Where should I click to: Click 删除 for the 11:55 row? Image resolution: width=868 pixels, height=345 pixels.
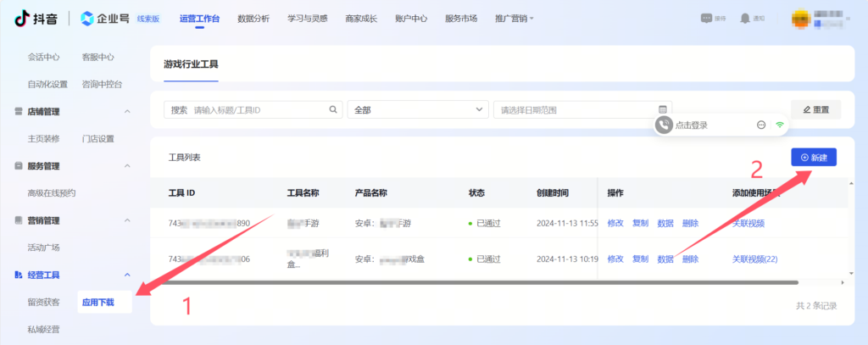point(690,223)
